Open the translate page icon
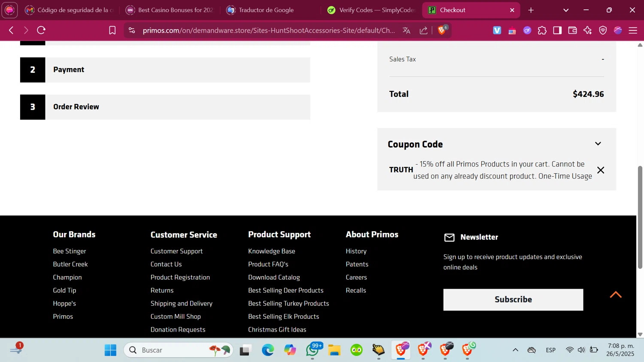644x362 pixels. tap(406, 30)
